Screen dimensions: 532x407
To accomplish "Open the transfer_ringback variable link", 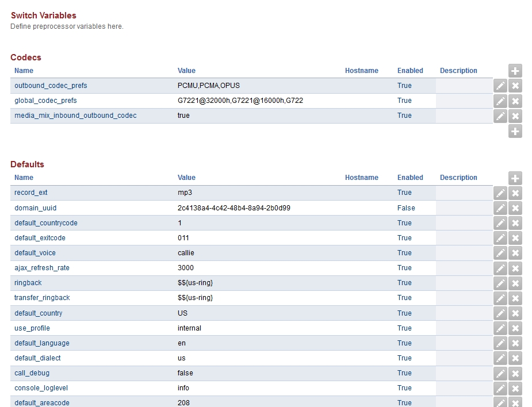I will point(42,298).
